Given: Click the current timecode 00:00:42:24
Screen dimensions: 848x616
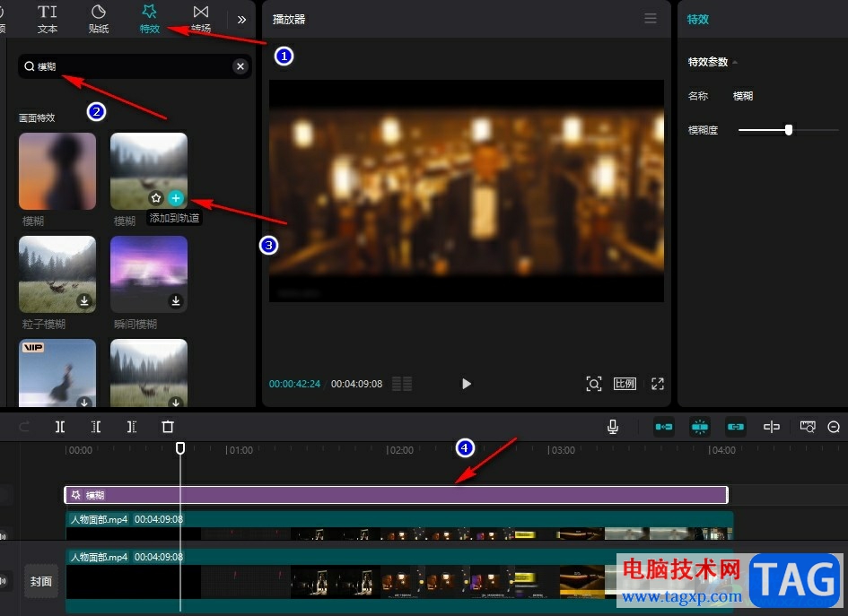Looking at the screenshot, I should [294, 384].
